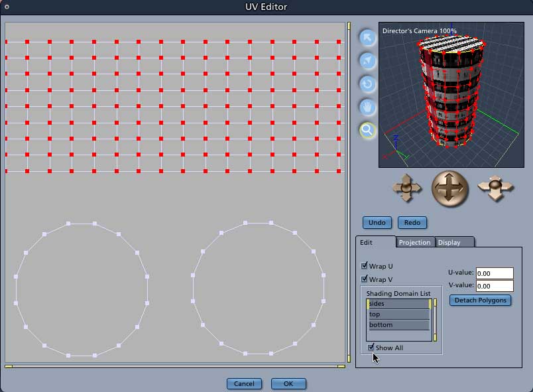Click the large round camera pan control
Image resolution: width=533 pixels, height=392 pixels.
click(450, 188)
